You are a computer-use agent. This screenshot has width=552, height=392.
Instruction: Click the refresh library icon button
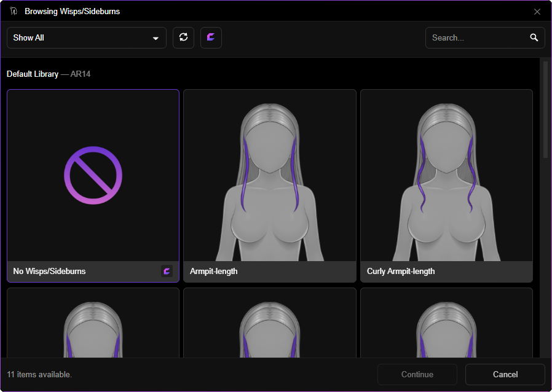[x=183, y=37]
